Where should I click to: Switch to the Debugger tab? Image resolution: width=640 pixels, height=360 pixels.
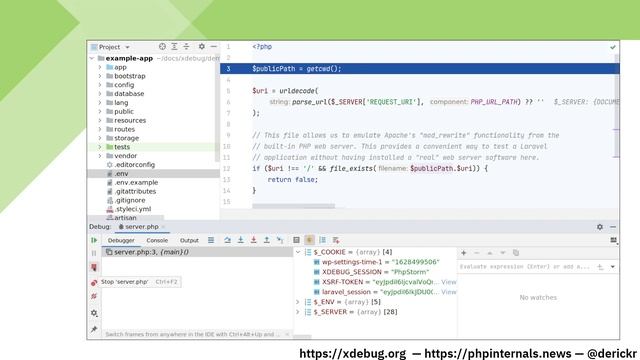click(x=121, y=240)
